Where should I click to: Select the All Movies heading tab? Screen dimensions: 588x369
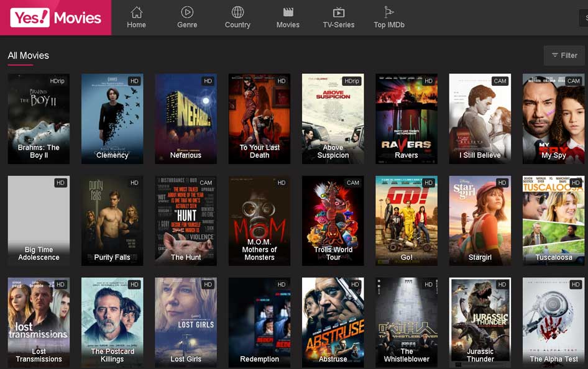tap(29, 55)
